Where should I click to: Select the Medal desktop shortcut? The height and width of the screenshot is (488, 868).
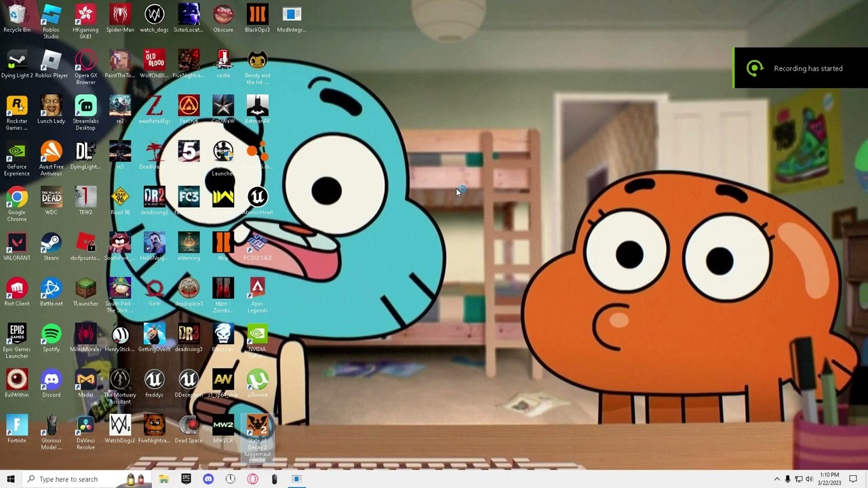(x=85, y=383)
